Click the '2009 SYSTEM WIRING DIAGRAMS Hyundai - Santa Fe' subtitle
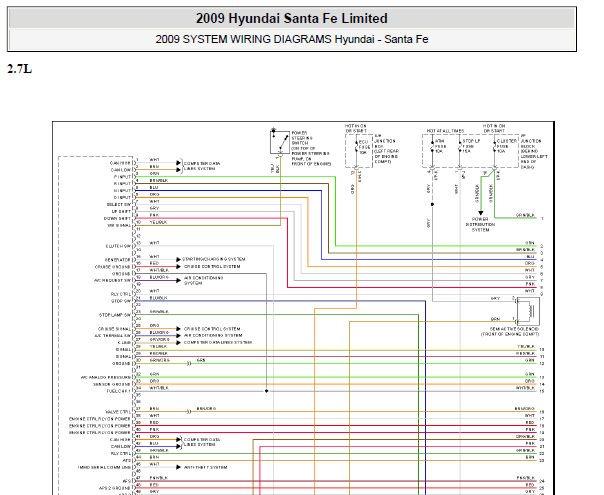604x495 pixels. pyautogui.click(x=292, y=39)
